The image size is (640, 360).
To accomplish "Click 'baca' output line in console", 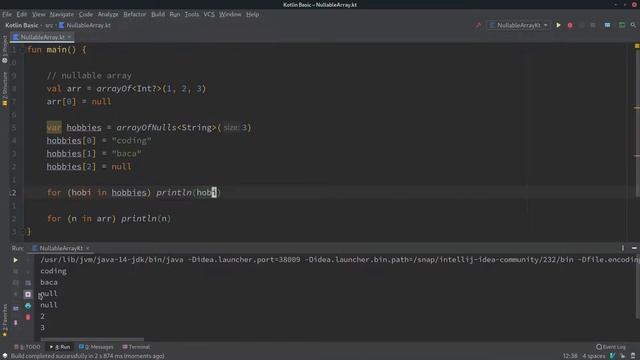I will tap(49, 282).
